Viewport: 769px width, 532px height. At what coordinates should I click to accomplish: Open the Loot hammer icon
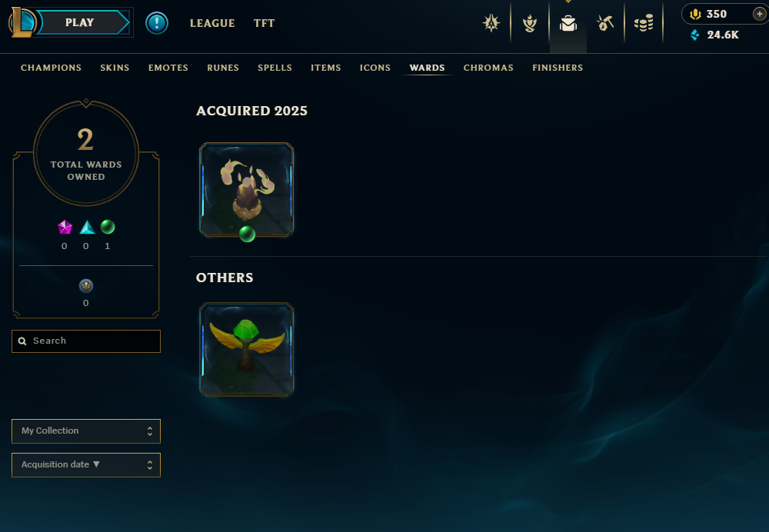point(605,23)
